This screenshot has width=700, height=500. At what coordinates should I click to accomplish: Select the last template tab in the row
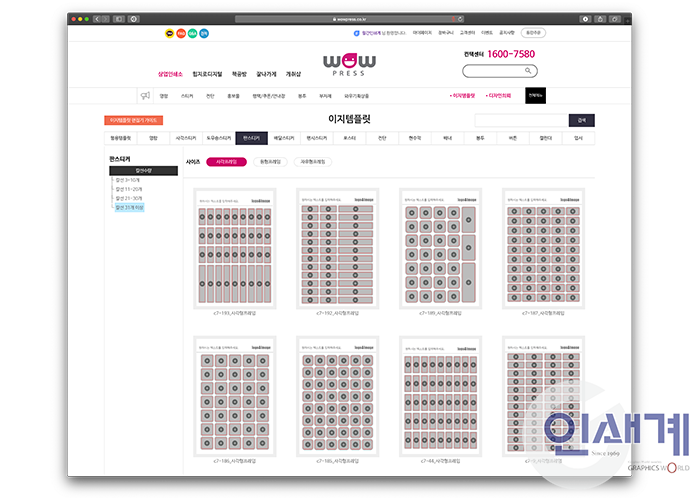coord(578,138)
